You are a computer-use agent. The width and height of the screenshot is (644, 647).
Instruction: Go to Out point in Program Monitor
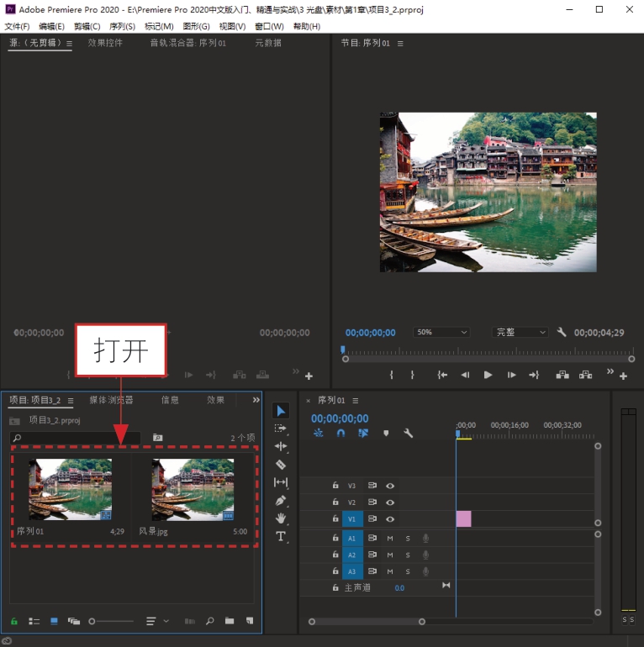[x=534, y=375]
